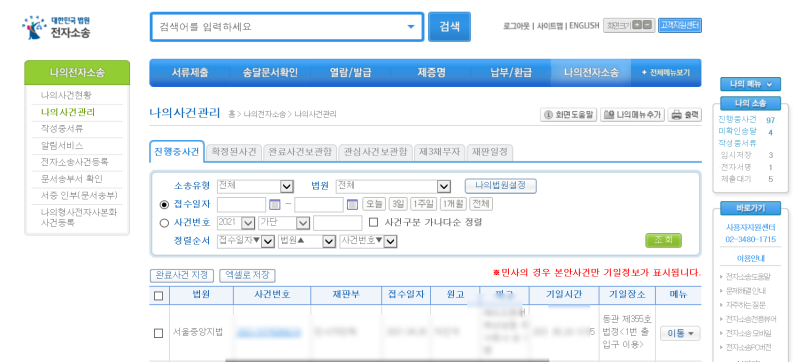Screen dimensions: 800x362
Task: Check the 서울중앙지법 row checkbox
Action: click(159, 333)
